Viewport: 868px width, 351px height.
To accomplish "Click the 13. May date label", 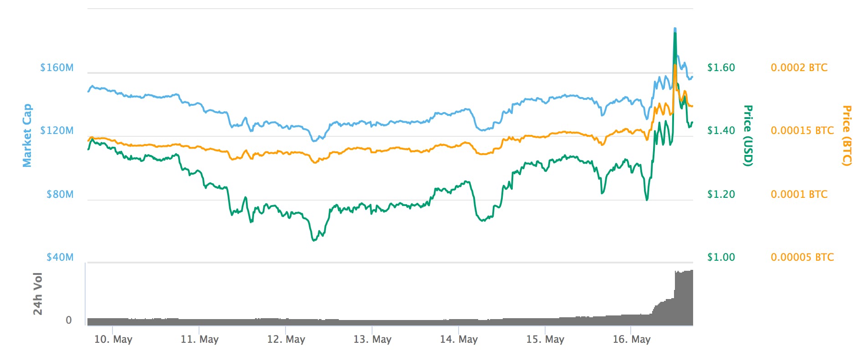I will pyautogui.click(x=372, y=339).
